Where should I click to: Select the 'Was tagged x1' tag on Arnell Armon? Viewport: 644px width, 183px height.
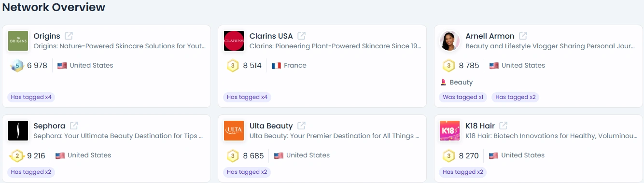(x=463, y=97)
